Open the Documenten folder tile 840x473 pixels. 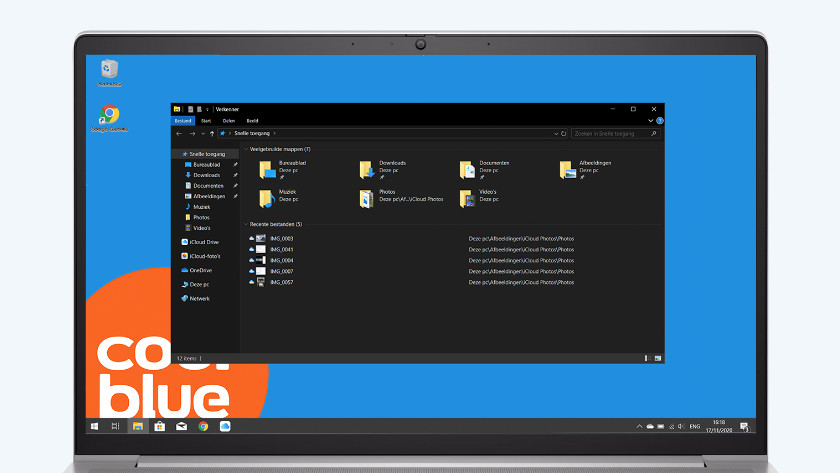click(484, 169)
